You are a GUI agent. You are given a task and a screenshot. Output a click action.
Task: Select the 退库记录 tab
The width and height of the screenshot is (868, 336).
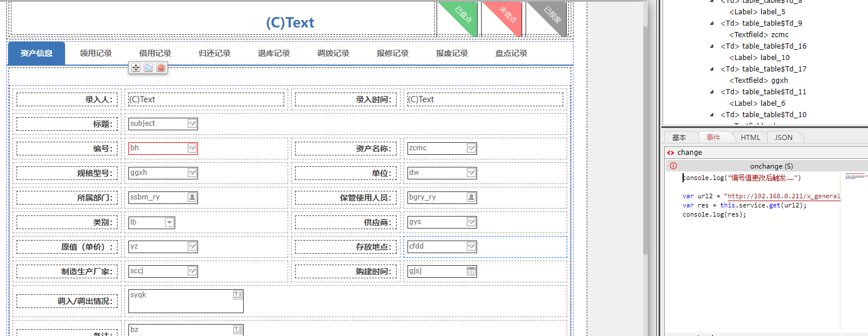pos(274,53)
